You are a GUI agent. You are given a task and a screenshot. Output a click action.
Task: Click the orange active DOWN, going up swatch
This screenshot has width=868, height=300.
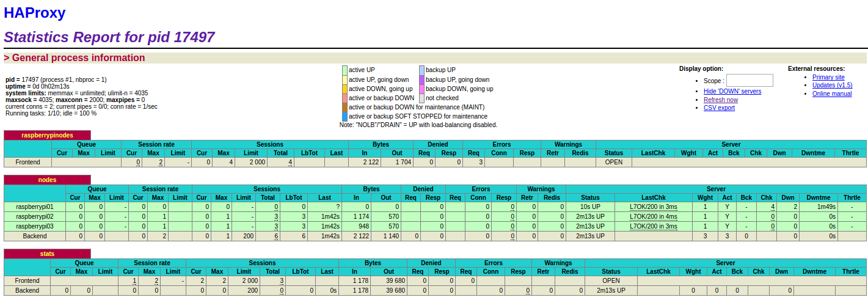tap(345, 89)
